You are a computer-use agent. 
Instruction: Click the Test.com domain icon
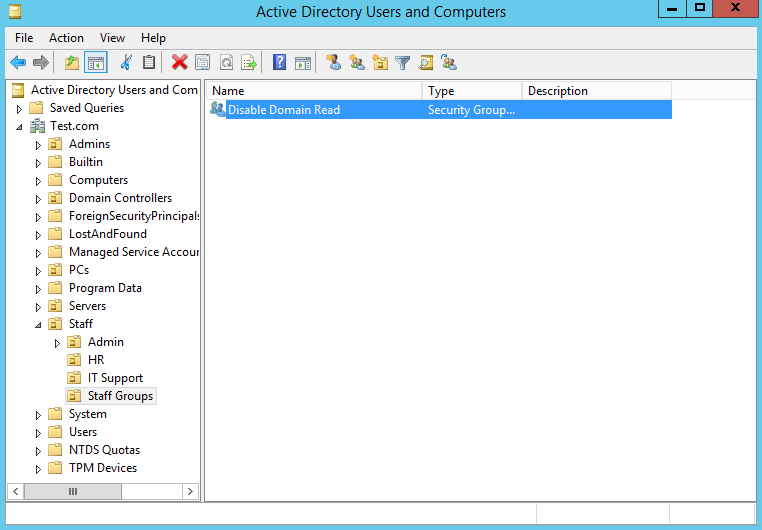(37, 126)
